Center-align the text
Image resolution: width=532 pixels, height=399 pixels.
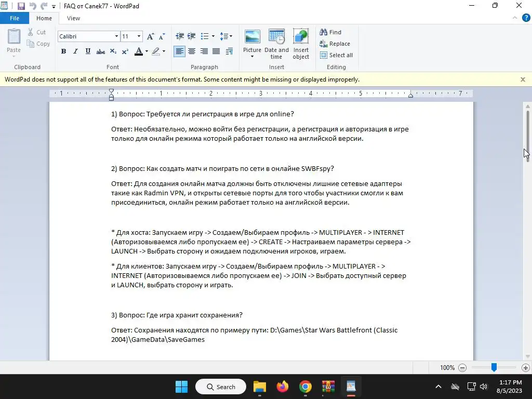[192, 51]
